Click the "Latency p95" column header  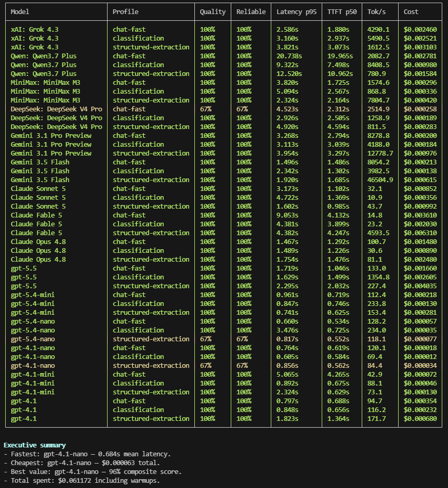(297, 12)
